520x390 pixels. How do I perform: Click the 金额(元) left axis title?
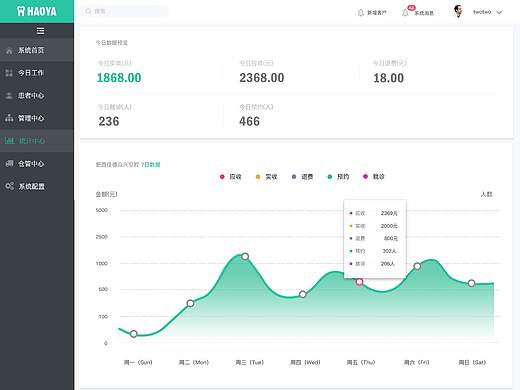[106, 194]
